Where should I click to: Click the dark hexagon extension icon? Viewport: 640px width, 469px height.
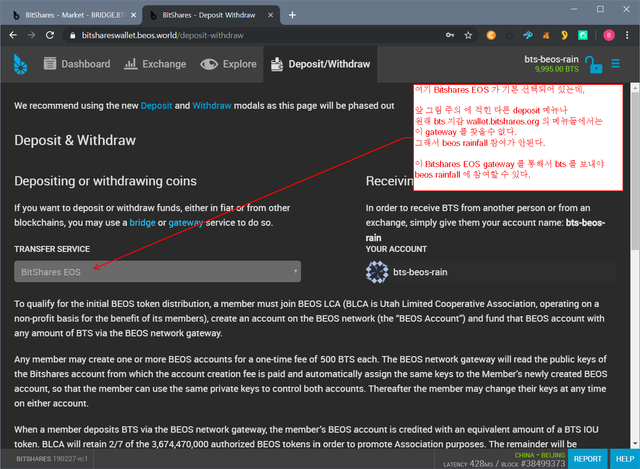pos(509,36)
